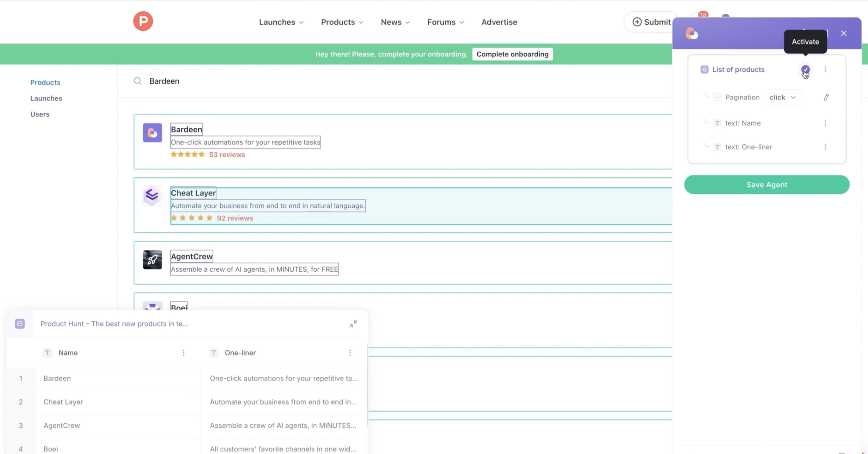Open the Pagination click dropdown

coord(783,97)
